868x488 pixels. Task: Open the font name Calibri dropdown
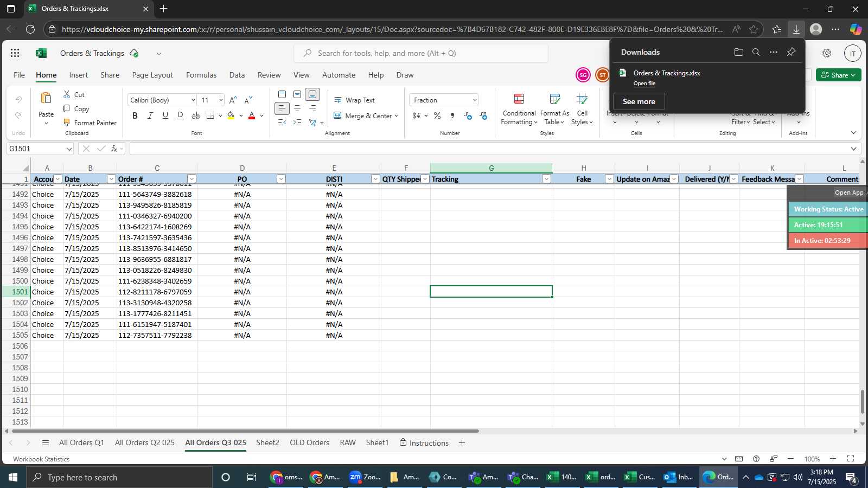point(193,100)
